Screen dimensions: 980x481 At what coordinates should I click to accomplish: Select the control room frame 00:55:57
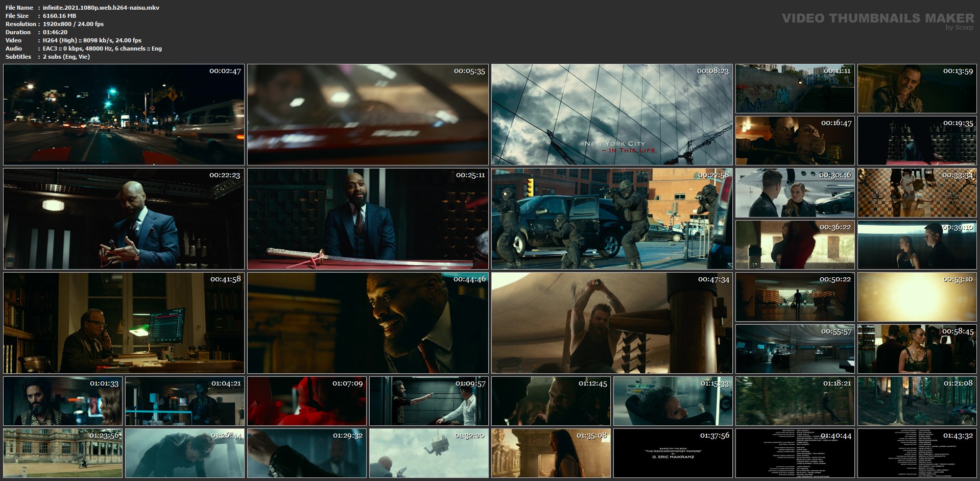(x=795, y=349)
